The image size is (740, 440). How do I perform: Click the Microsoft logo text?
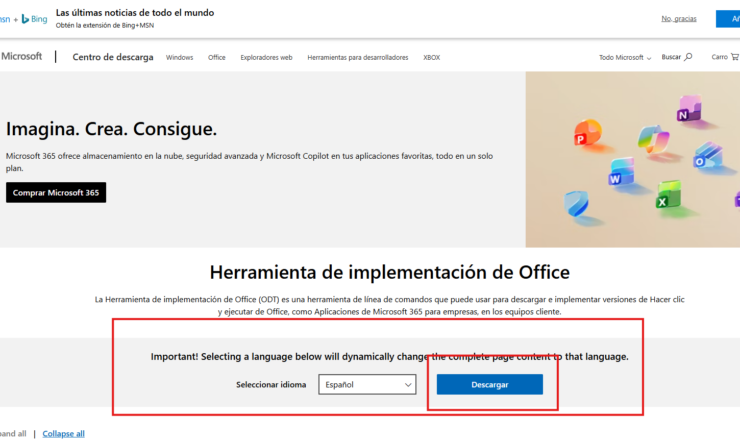pos(21,56)
